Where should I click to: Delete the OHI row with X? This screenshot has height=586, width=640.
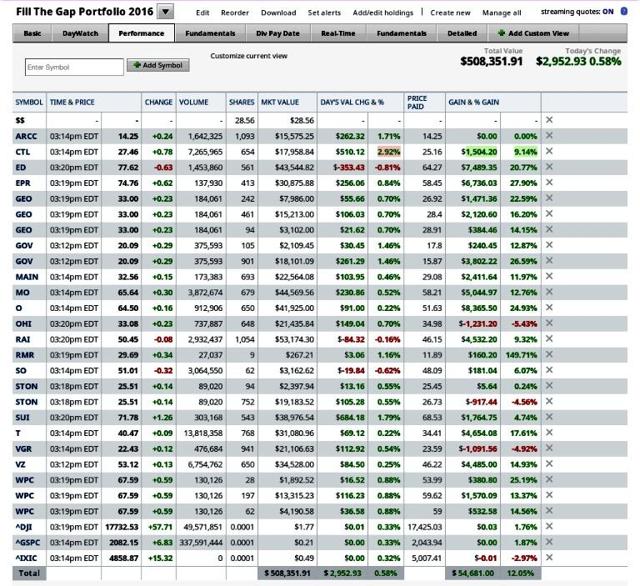click(x=549, y=323)
